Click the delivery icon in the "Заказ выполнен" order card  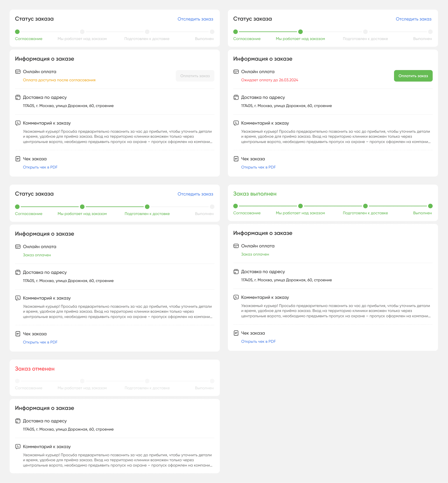(236, 271)
